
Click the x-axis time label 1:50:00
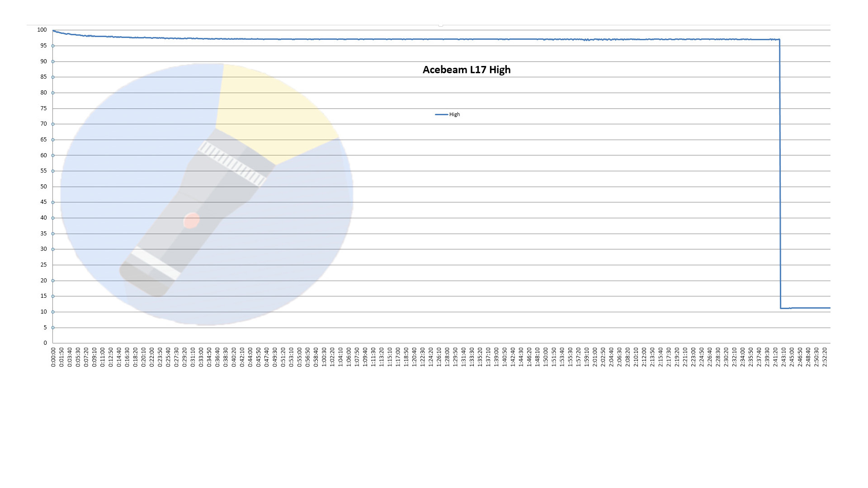pyautogui.click(x=546, y=357)
